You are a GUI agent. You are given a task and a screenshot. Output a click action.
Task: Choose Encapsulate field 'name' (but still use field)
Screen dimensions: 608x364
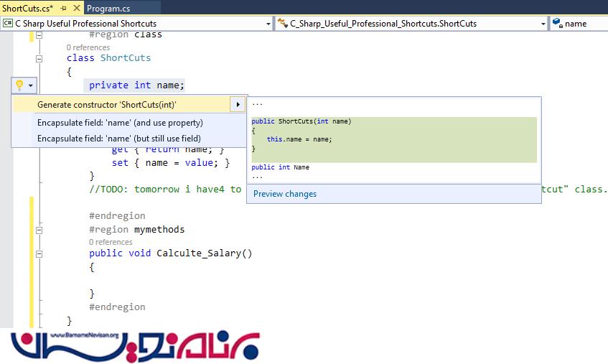coord(119,139)
